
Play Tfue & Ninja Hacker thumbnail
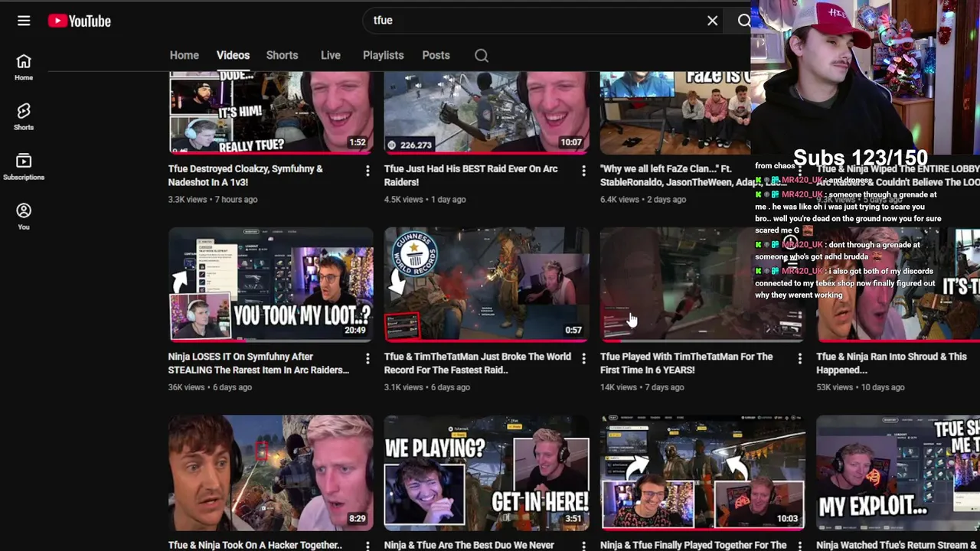[271, 472]
